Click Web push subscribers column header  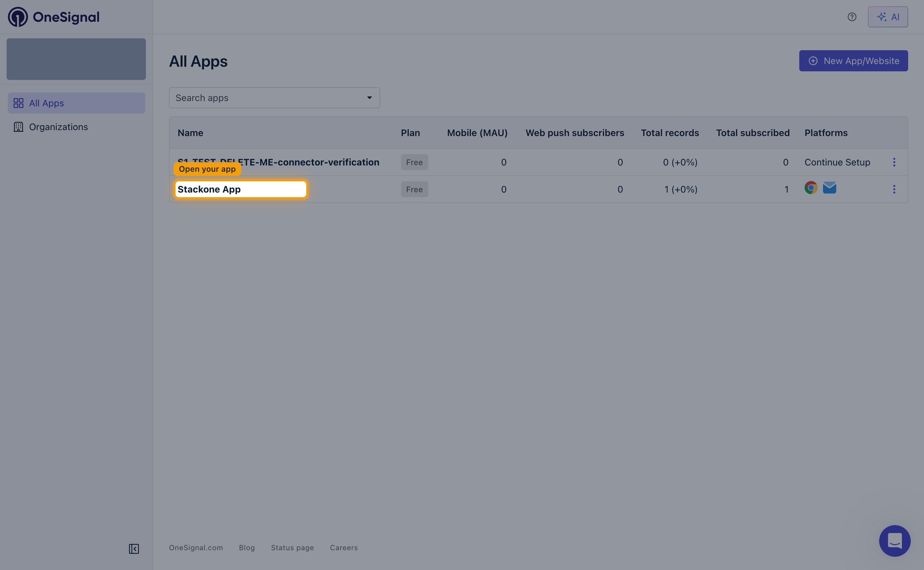(x=575, y=133)
